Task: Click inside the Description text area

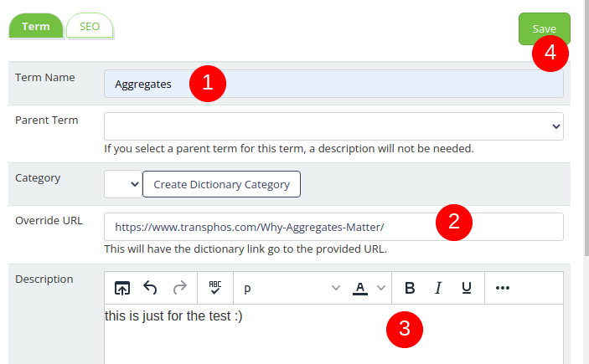Action: 333,334
